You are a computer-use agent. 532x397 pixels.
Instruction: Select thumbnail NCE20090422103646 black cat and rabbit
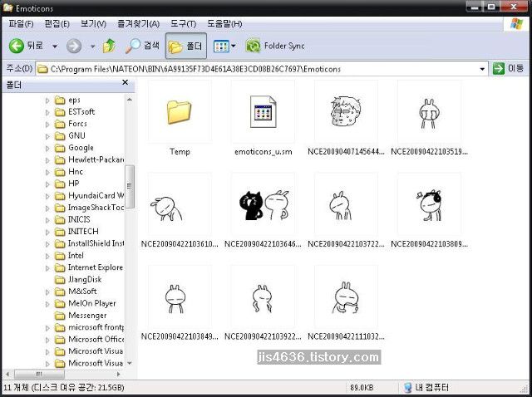click(264, 205)
